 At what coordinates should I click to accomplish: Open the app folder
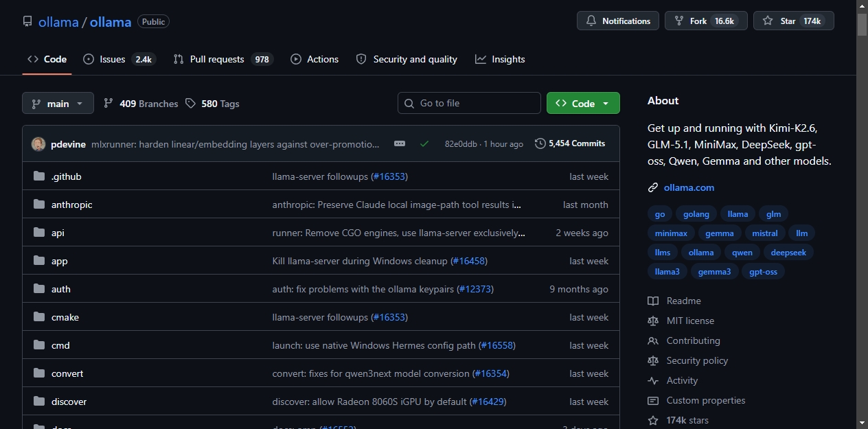click(x=60, y=261)
